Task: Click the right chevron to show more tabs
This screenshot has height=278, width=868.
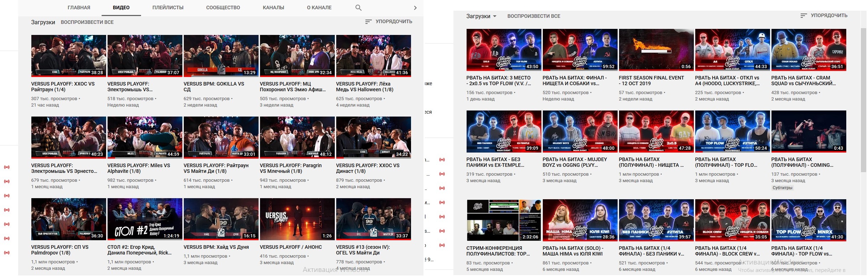Action: [415, 7]
